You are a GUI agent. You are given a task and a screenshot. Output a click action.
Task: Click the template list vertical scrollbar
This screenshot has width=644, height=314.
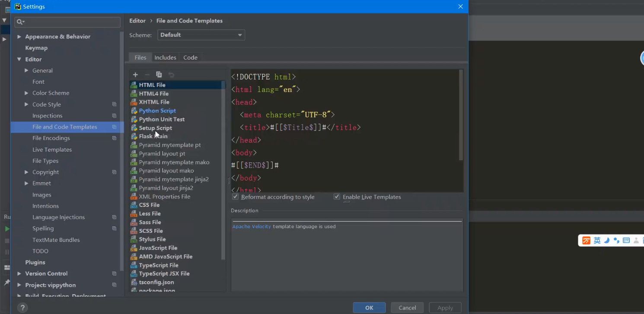pyautogui.click(x=223, y=171)
